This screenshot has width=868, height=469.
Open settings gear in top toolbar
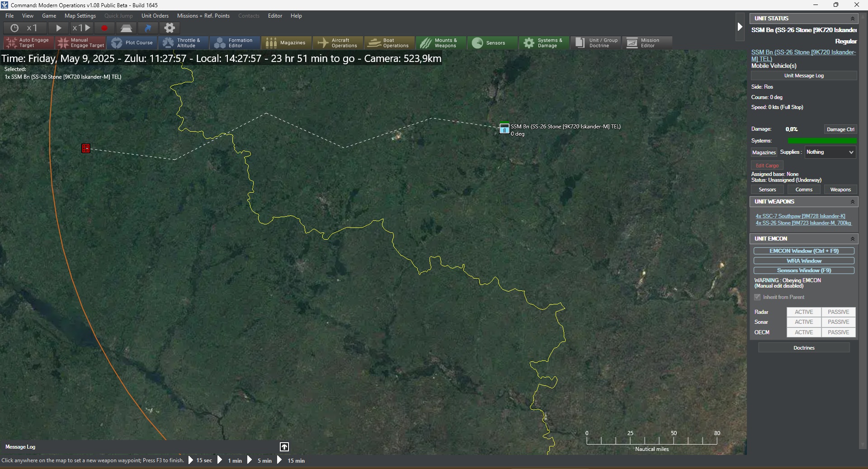click(170, 28)
